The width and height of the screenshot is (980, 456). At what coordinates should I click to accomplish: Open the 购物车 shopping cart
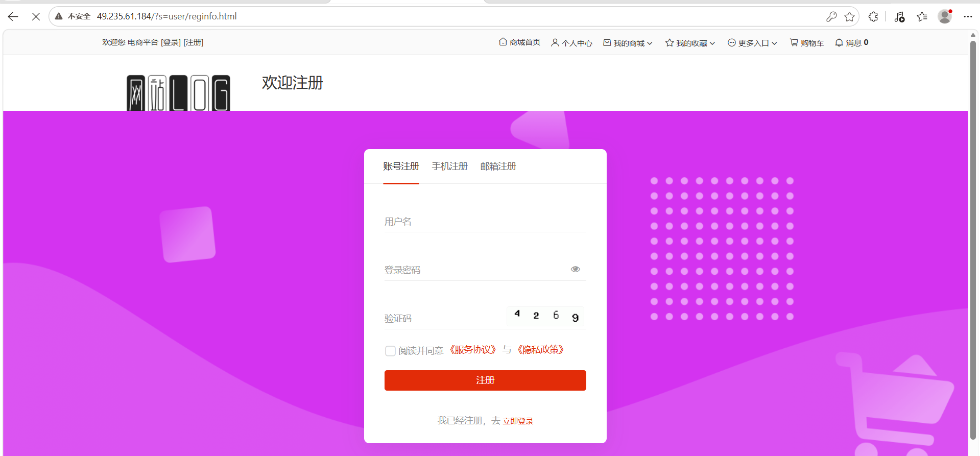807,43
